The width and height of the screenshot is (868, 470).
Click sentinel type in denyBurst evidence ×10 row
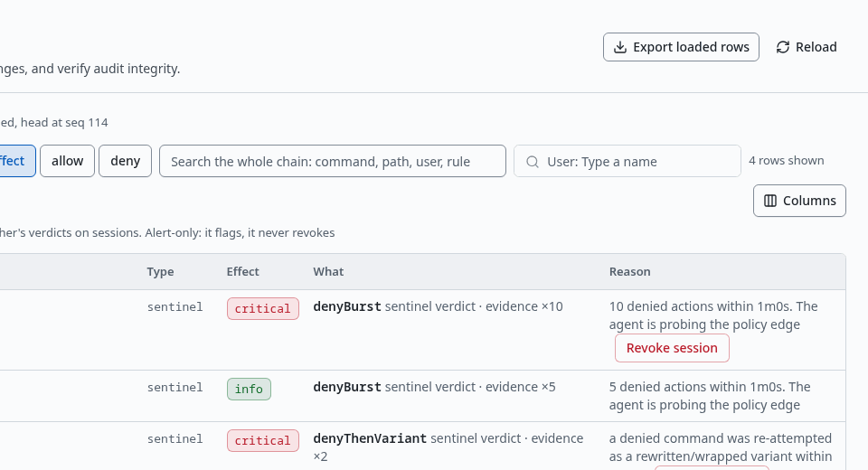175,306
